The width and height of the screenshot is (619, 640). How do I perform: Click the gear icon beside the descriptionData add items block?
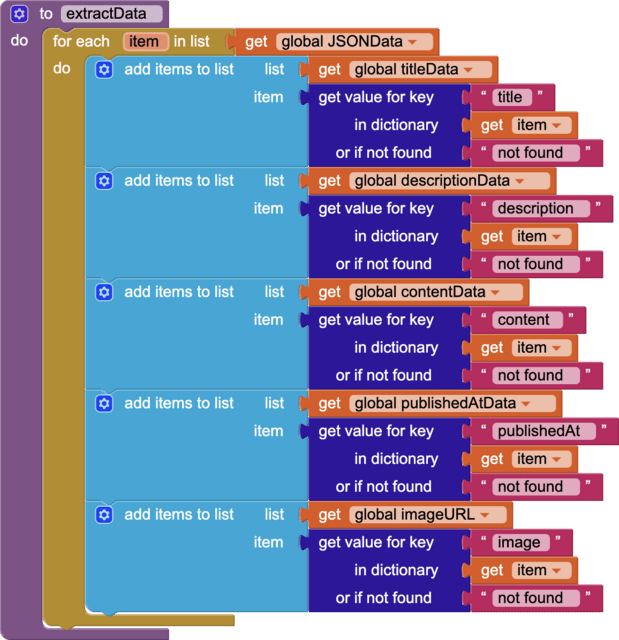pyautogui.click(x=103, y=181)
